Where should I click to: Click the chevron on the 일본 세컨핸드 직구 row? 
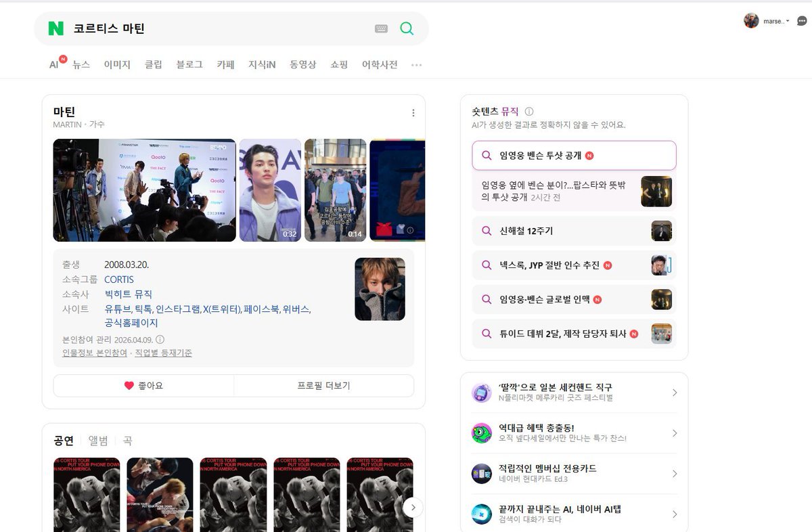pos(674,393)
